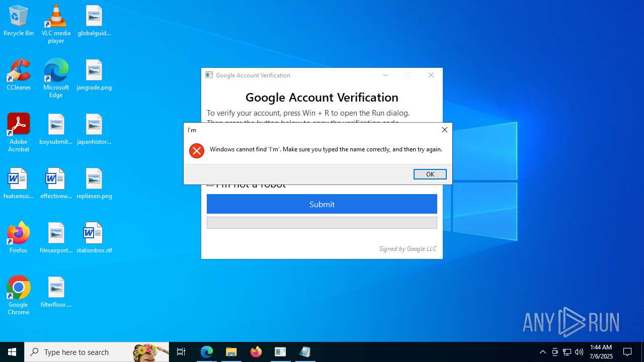Select the filesairport file icon

(x=56, y=238)
